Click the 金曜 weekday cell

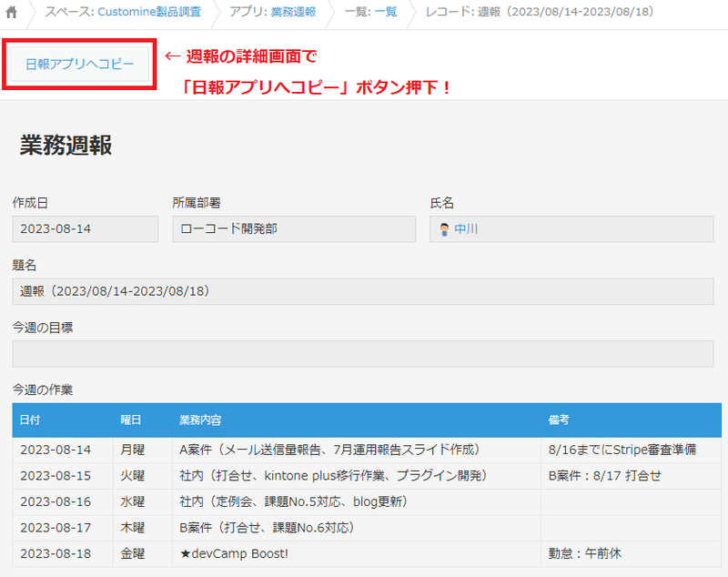143,553
